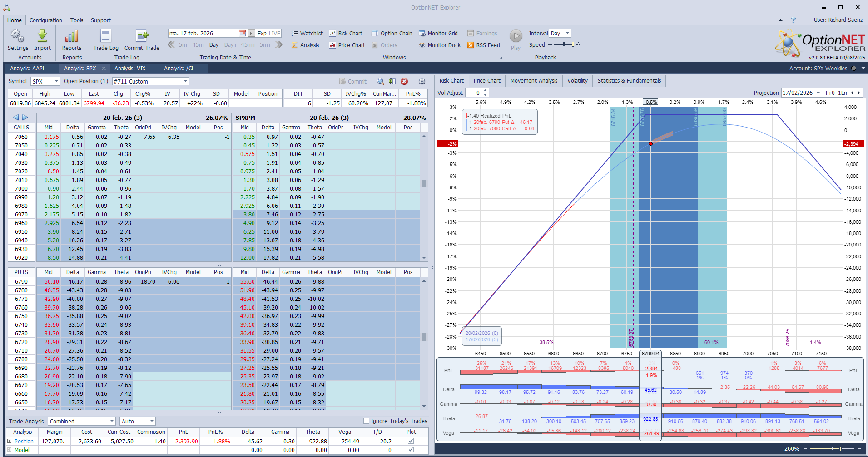Open the Risk Chart window from the ribbon
This screenshot has height=457, width=868.
click(346, 33)
